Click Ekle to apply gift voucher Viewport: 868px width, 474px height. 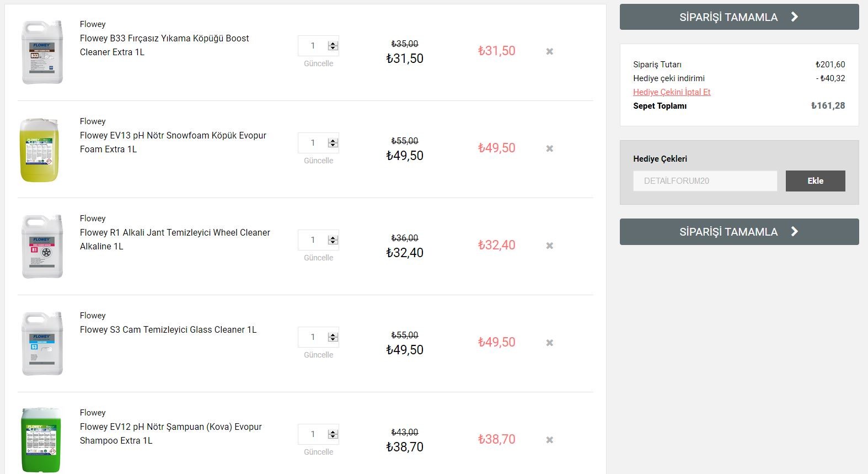[815, 181]
